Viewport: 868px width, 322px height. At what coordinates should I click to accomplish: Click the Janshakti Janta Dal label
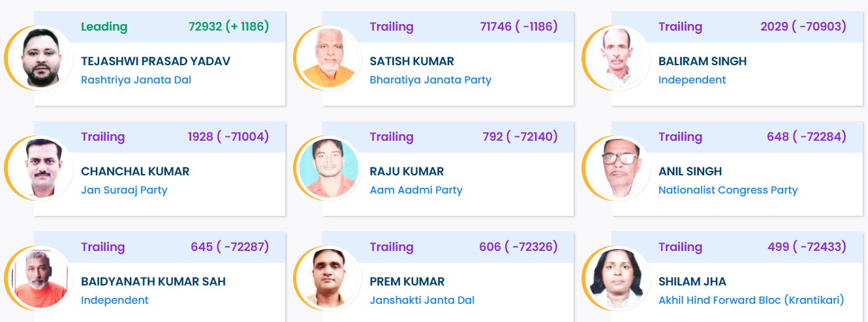(422, 300)
